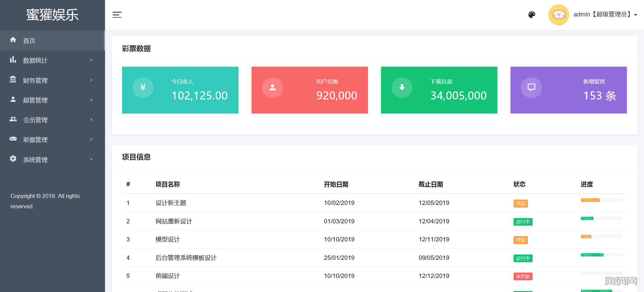Open the 数据统计 menu item

pyautogui.click(x=35, y=61)
